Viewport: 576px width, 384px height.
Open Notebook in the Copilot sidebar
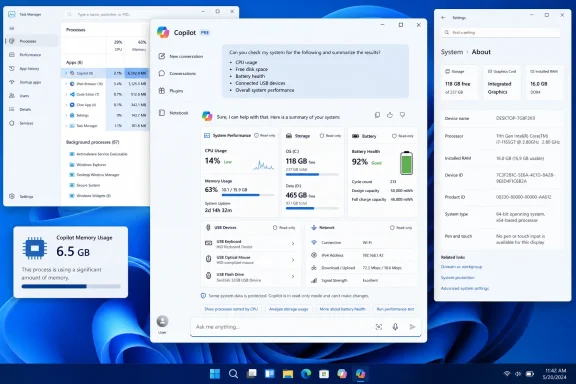[x=173, y=113]
